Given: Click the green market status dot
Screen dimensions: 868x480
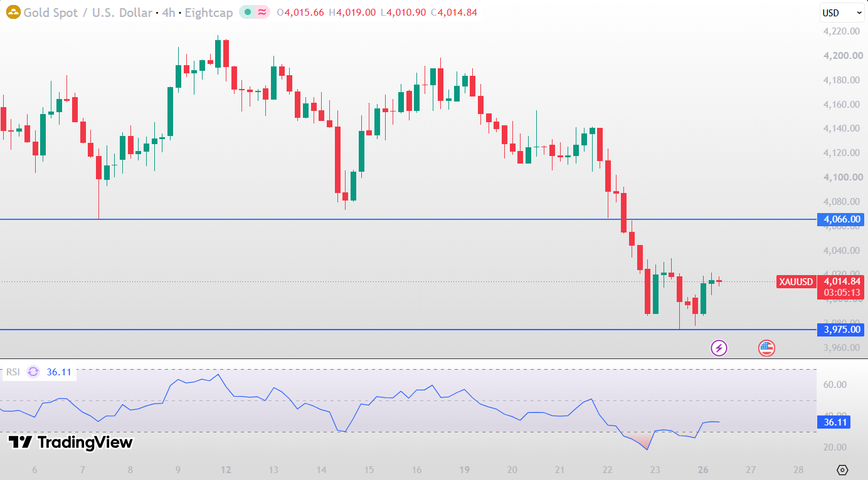Looking at the screenshot, I should (x=248, y=13).
